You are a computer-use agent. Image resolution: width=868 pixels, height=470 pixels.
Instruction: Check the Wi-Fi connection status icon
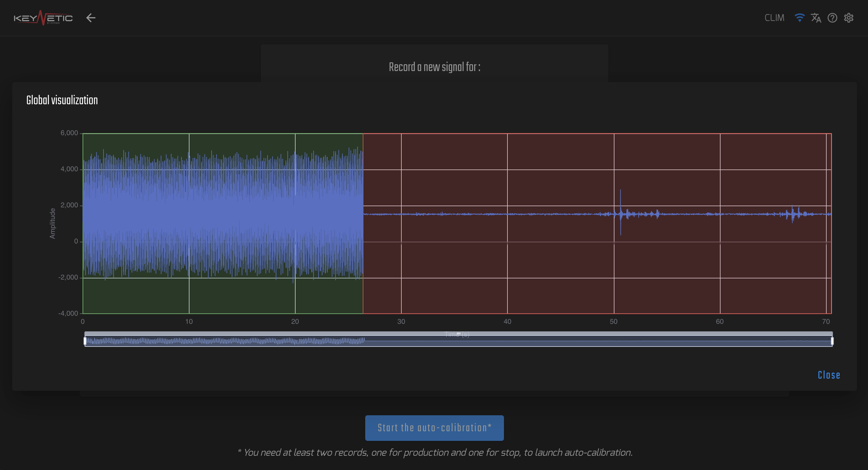click(799, 18)
